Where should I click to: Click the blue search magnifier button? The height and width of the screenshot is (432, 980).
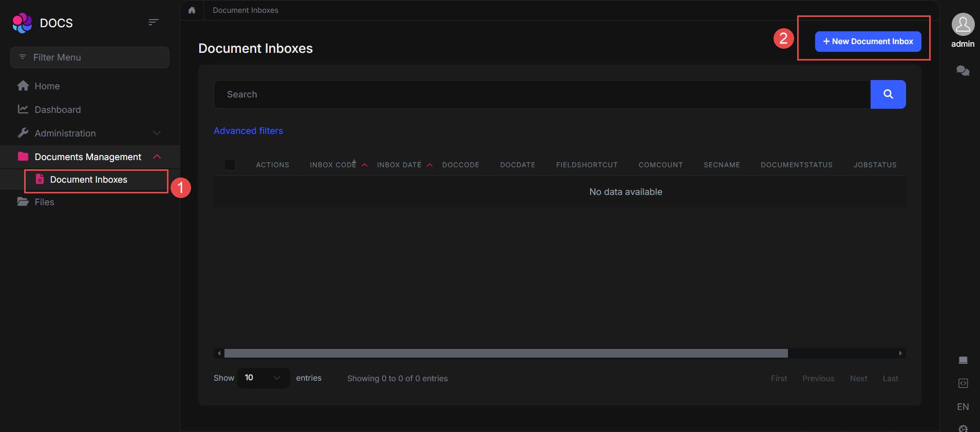pos(888,94)
